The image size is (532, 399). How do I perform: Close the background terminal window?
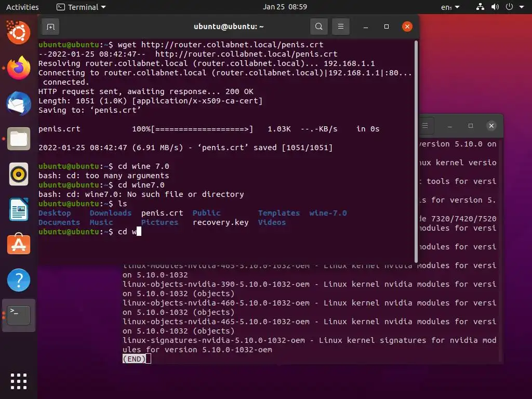tap(491, 126)
